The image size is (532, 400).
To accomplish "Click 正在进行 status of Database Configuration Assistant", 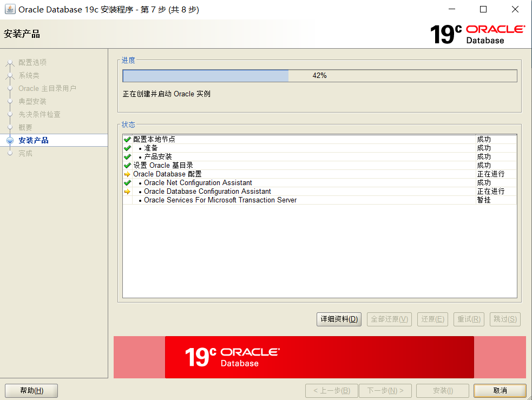I will click(x=491, y=192).
